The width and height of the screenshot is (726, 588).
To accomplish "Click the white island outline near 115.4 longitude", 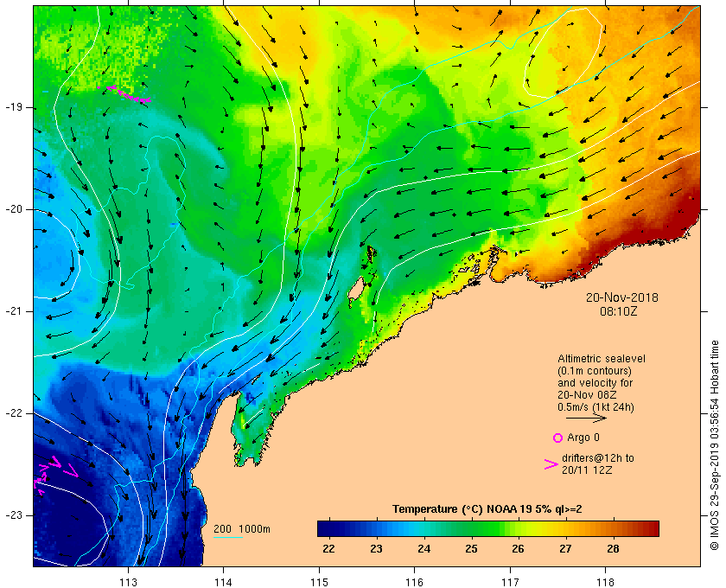I will (x=355, y=291).
